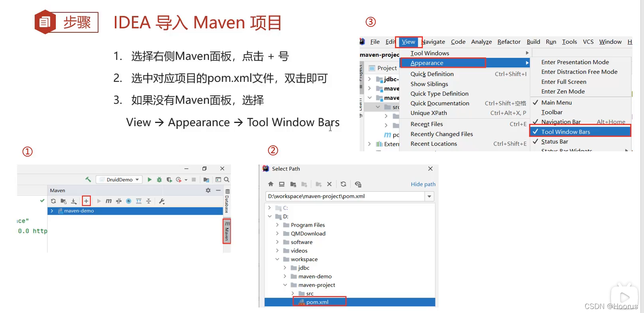Expand the QMDownload folder
Viewport: 644px width, 313px height.
278,234
